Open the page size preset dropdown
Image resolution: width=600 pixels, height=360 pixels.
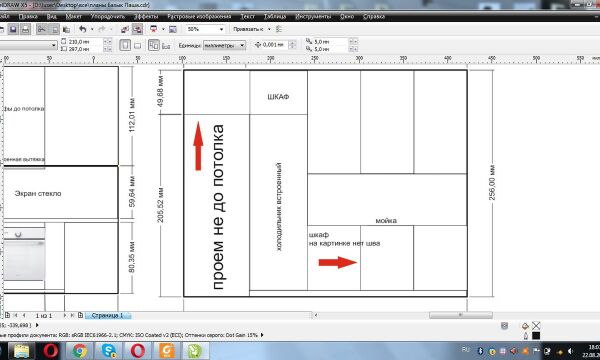54,45
